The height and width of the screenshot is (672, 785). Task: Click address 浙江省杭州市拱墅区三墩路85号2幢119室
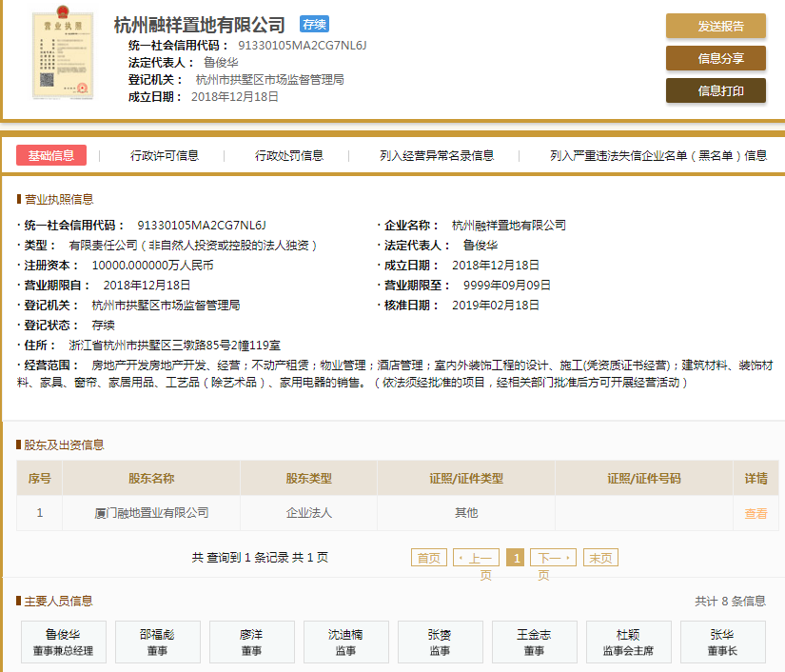[x=174, y=345]
